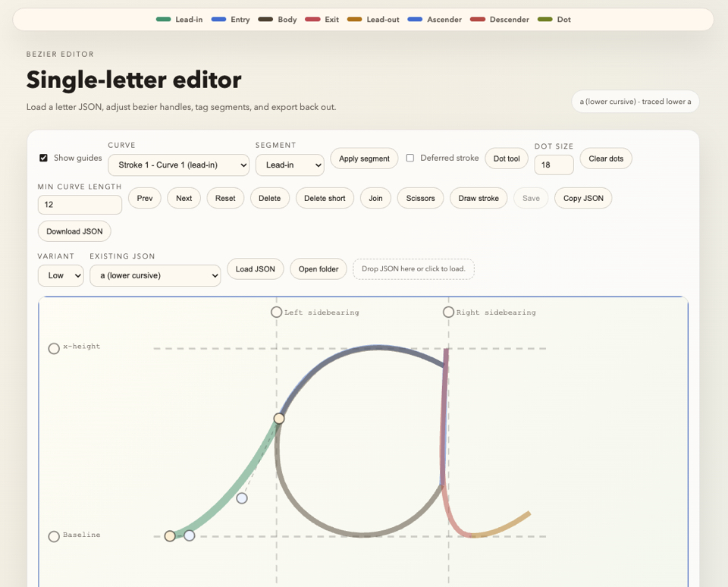This screenshot has width=728, height=587.
Task: Select the blue control handle below the end anchor
Action: (242, 498)
